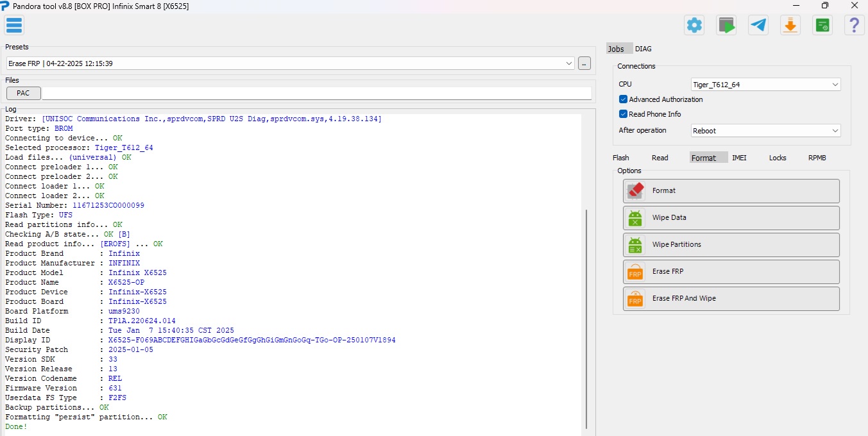Click the green play screen icon
This screenshot has height=436, width=868.
(726, 25)
